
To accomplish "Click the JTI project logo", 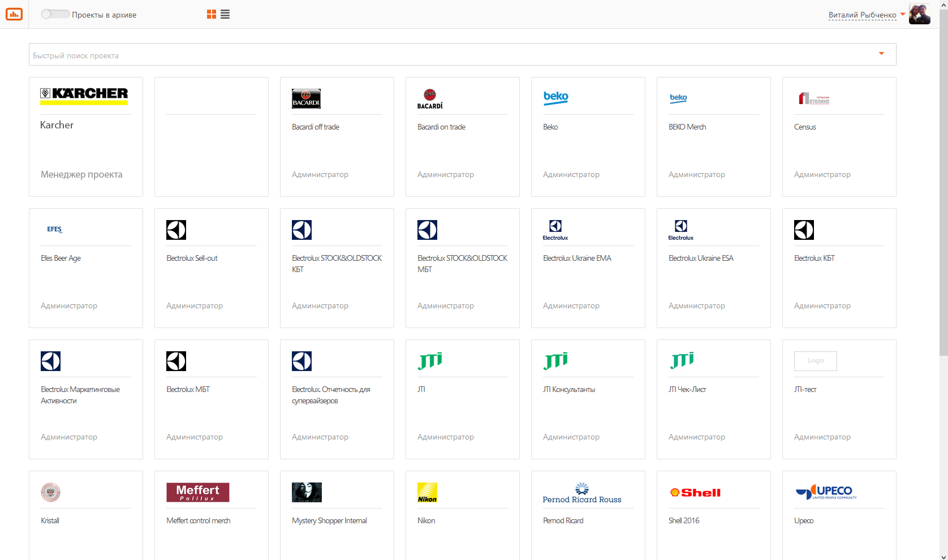I will [x=430, y=360].
